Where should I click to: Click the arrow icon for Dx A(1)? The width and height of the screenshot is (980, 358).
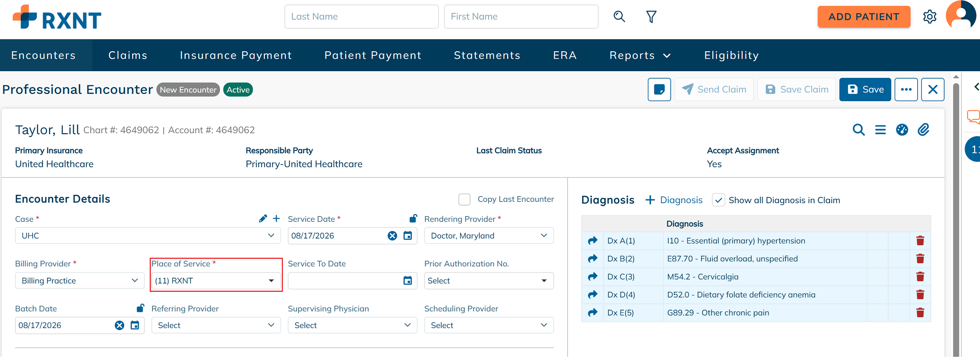(593, 241)
